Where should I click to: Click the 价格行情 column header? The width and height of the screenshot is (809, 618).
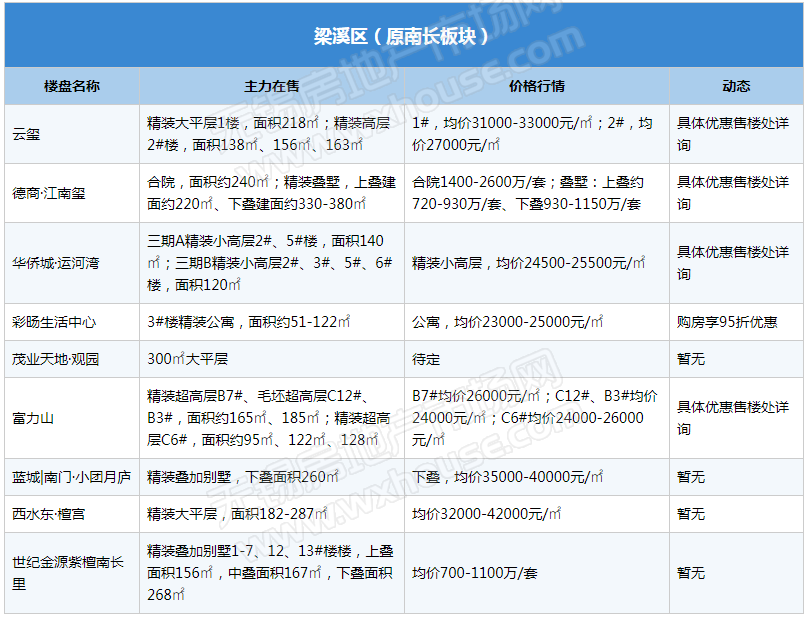[x=537, y=86]
